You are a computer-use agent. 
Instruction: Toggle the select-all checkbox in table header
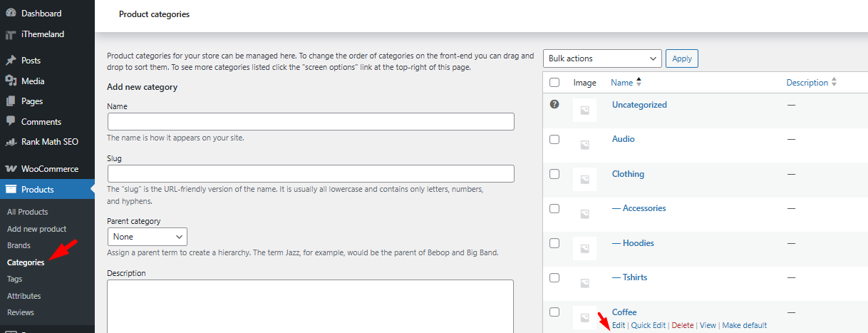click(554, 83)
